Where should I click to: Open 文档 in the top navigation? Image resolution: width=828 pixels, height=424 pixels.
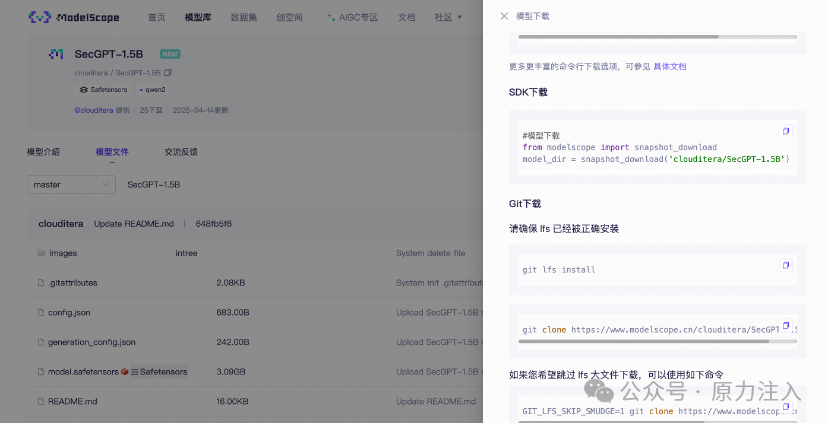pos(407,17)
